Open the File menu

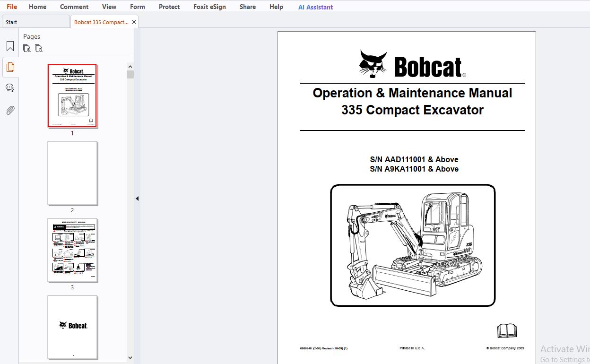[x=12, y=7]
